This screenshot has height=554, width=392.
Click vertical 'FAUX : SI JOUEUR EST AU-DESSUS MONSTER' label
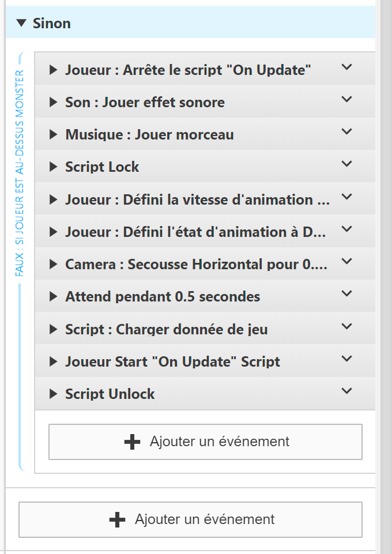[x=20, y=173]
